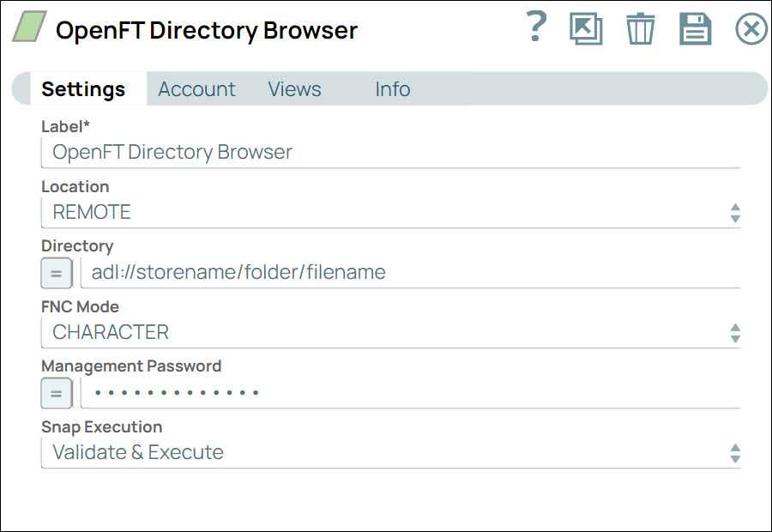Close the OpenFT Directory Browser dialog
This screenshot has height=532, width=772.
(751, 28)
